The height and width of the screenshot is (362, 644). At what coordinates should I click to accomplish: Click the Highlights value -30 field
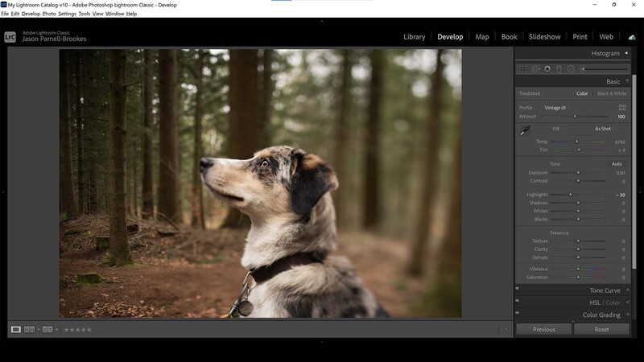coord(620,195)
